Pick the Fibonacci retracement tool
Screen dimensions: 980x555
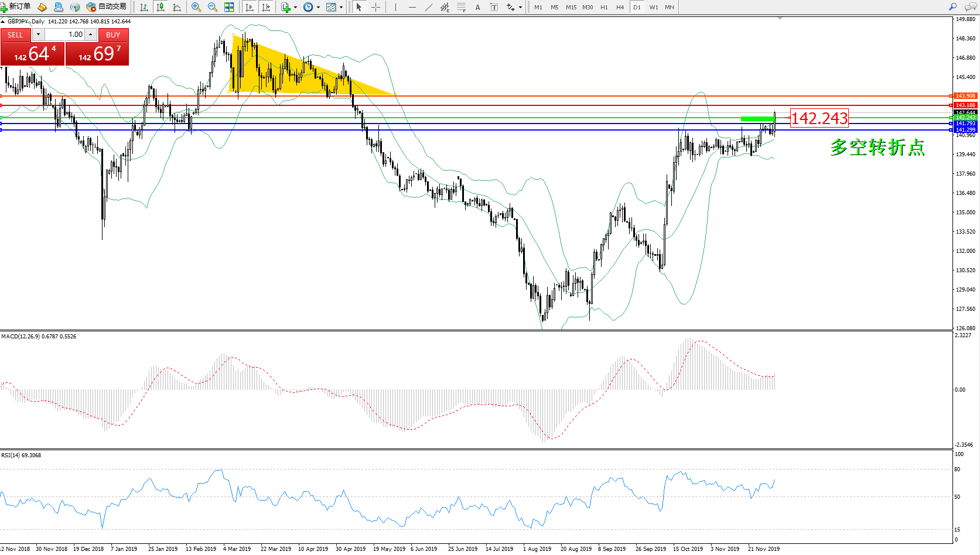pos(462,7)
